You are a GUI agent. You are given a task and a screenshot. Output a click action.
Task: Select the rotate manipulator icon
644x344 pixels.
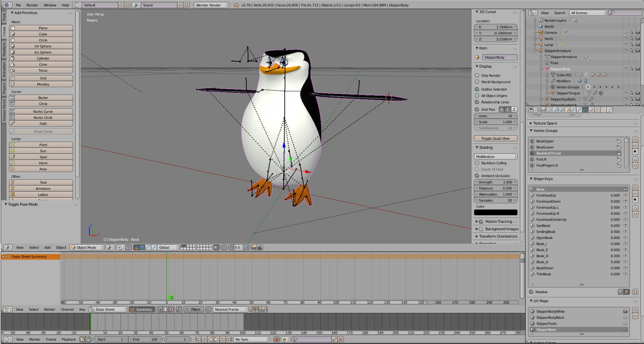click(148, 247)
